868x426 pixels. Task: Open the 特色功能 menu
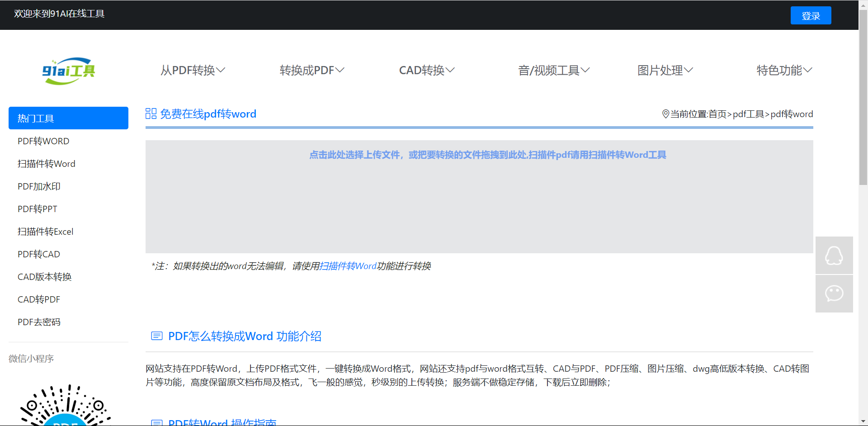click(x=784, y=70)
